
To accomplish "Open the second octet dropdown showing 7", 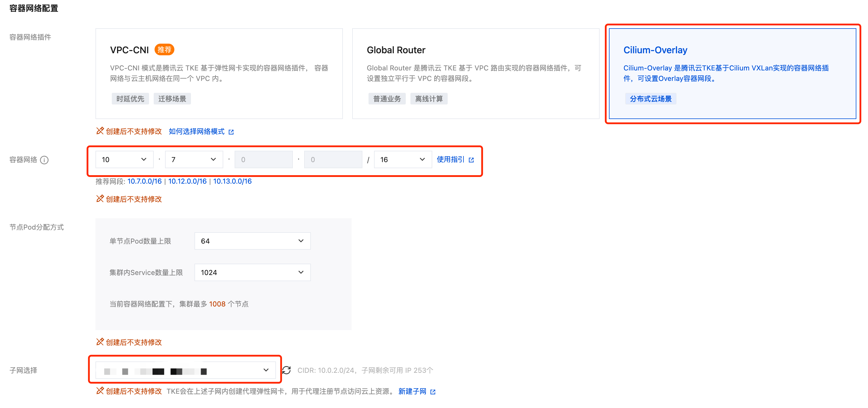I will click(x=194, y=160).
